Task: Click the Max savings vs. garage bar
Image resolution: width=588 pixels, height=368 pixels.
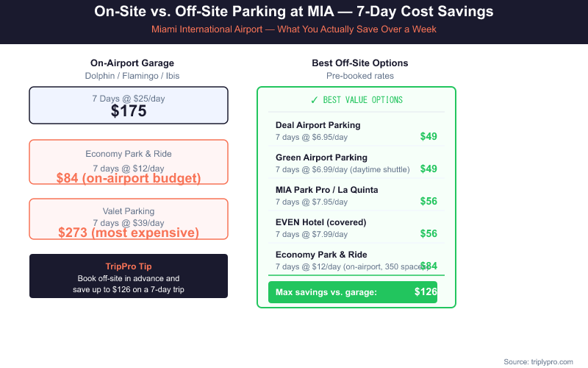Action: tap(353, 292)
